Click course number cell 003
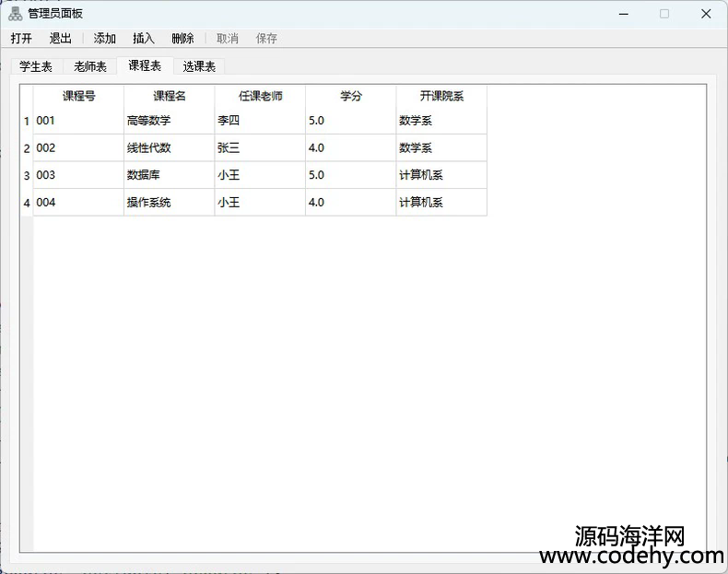This screenshot has width=728, height=574. tap(78, 175)
